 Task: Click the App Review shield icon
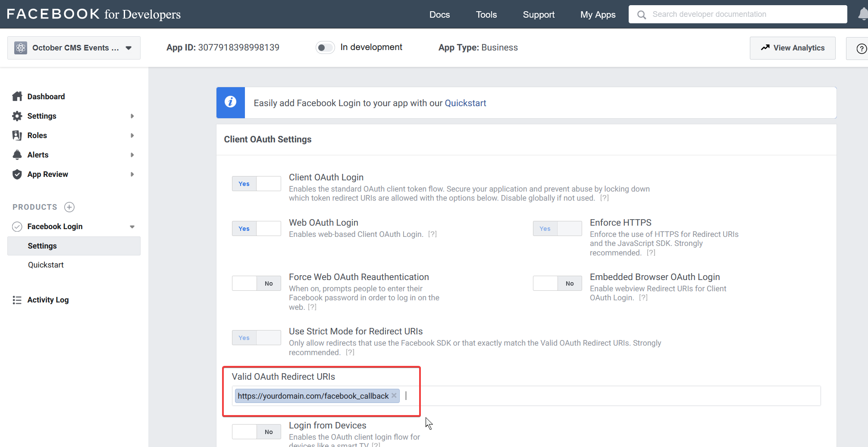(x=17, y=174)
